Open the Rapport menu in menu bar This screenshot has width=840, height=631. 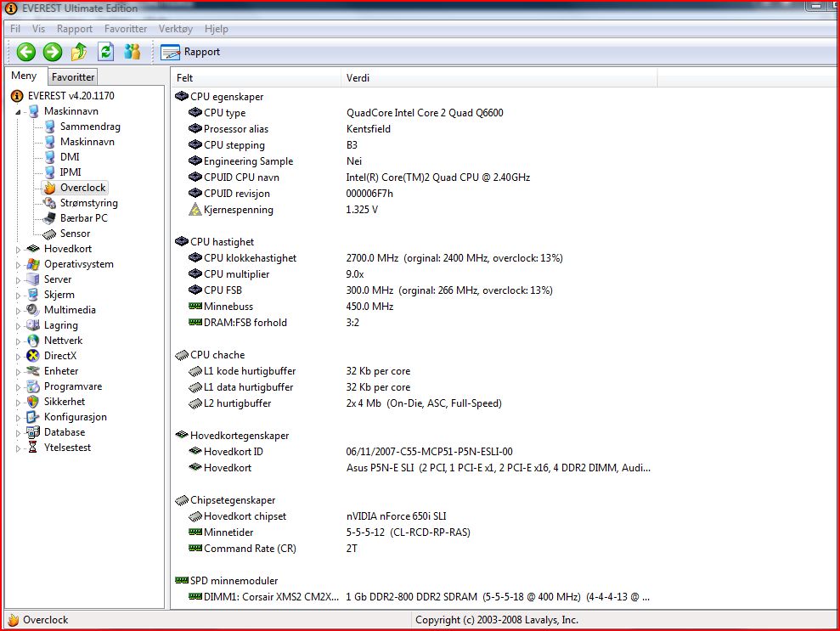[75, 29]
